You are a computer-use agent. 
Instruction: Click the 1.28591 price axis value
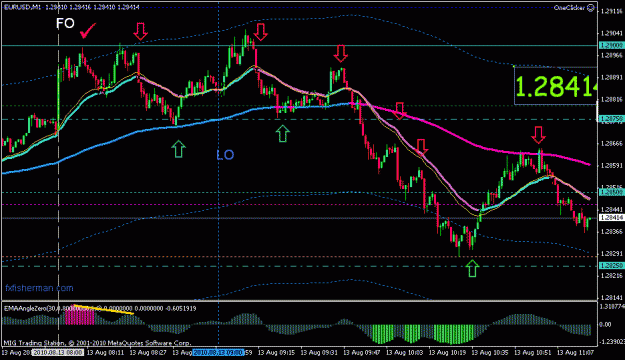tap(611, 165)
